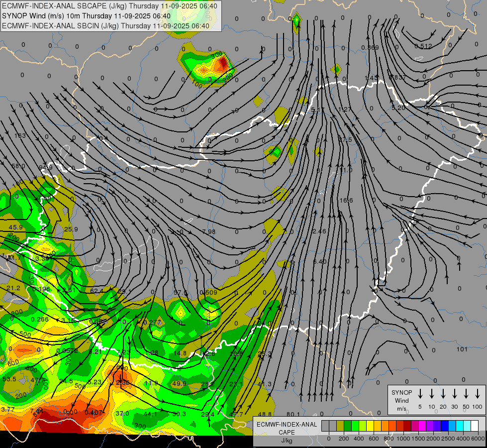Click the 49.9 value on the map
This screenshot has width=487, height=448.
coord(179,383)
